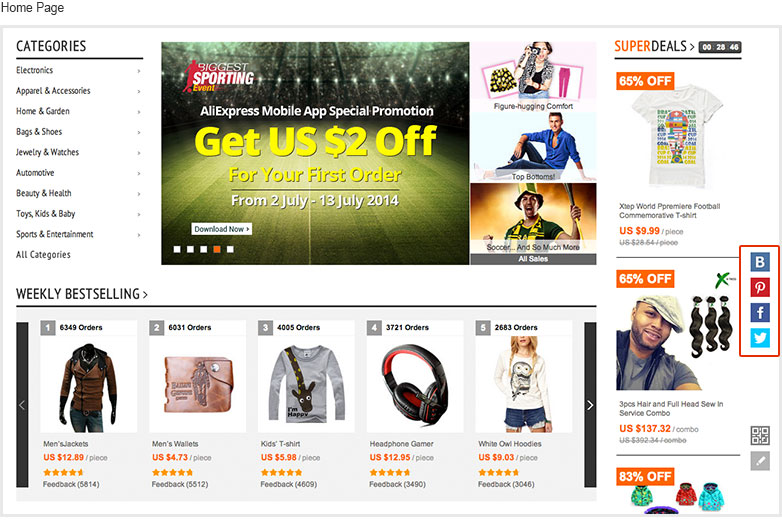Open Home & Garden category
This screenshot has height=520, width=782.
click(43, 111)
